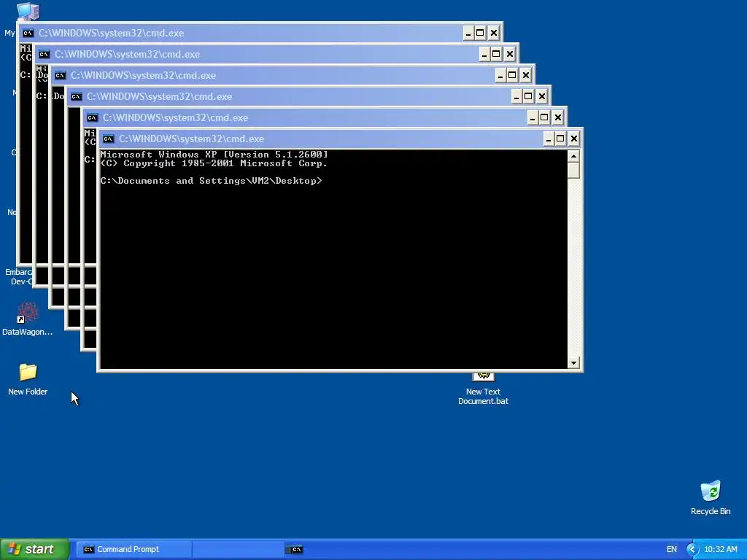This screenshot has width=747, height=560.
Task: Maximize the frontmost cmd window
Action: pyautogui.click(x=560, y=139)
